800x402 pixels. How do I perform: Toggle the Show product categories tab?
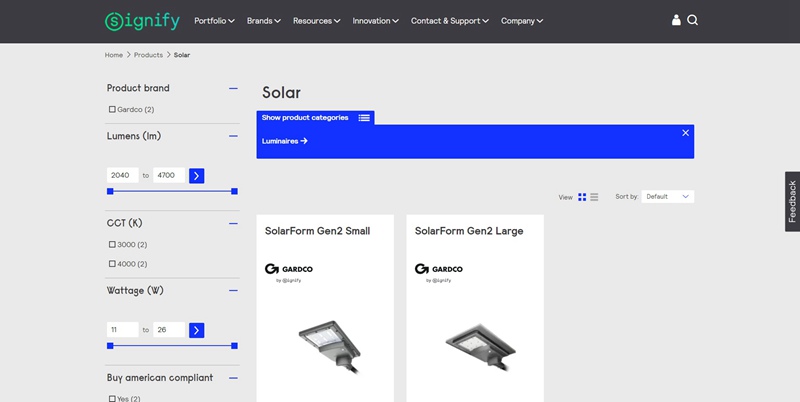pos(315,118)
